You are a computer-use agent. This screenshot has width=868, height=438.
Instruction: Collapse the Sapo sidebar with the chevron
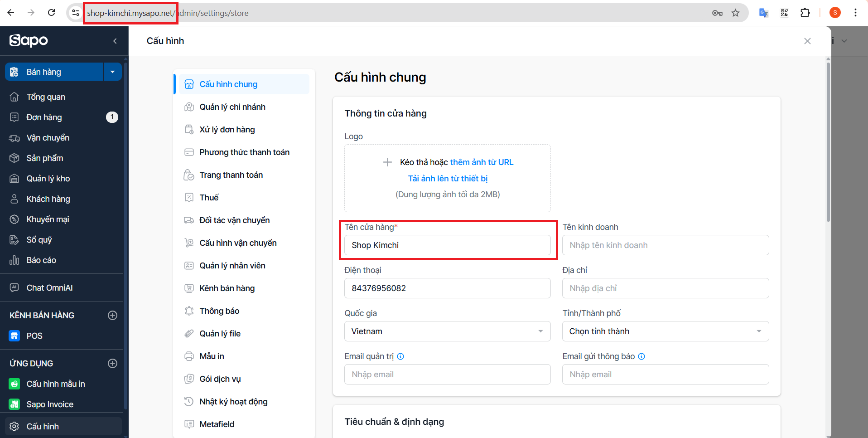click(115, 41)
